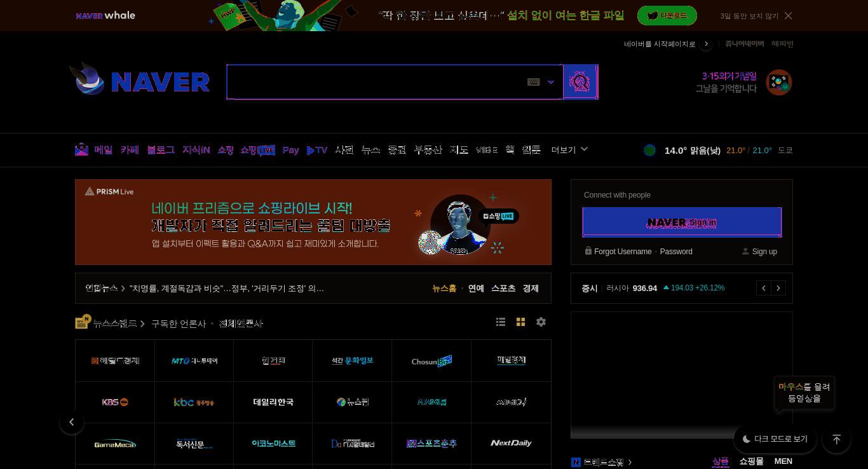Open 메일 menu item
The image size is (868, 469).
104,150
